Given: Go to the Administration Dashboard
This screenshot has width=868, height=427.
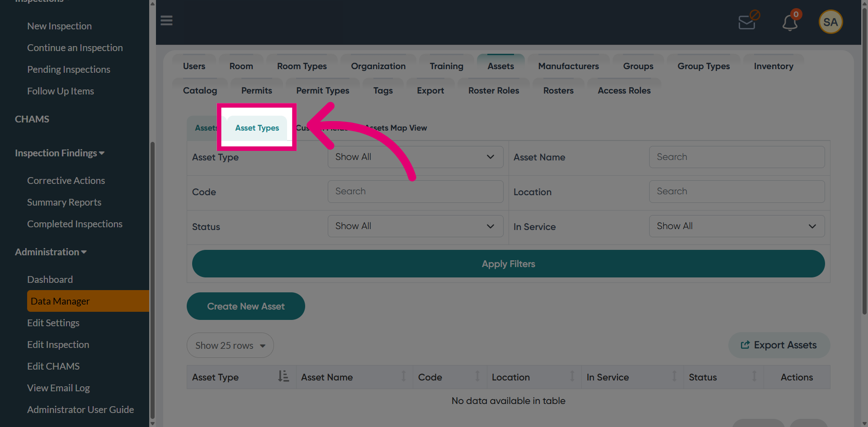Looking at the screenshot, I should 50,280.
